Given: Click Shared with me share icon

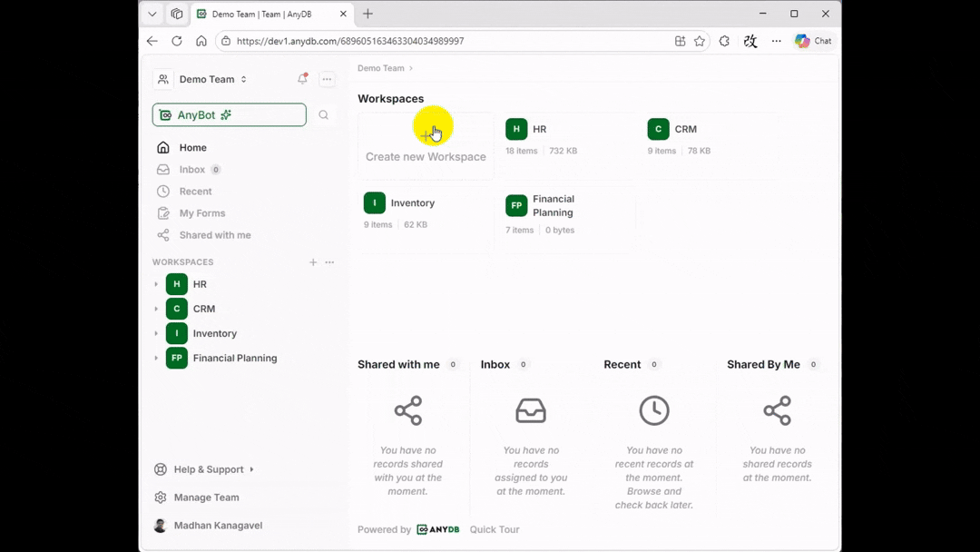Looking at the screenshot, I should coord(408,410).
